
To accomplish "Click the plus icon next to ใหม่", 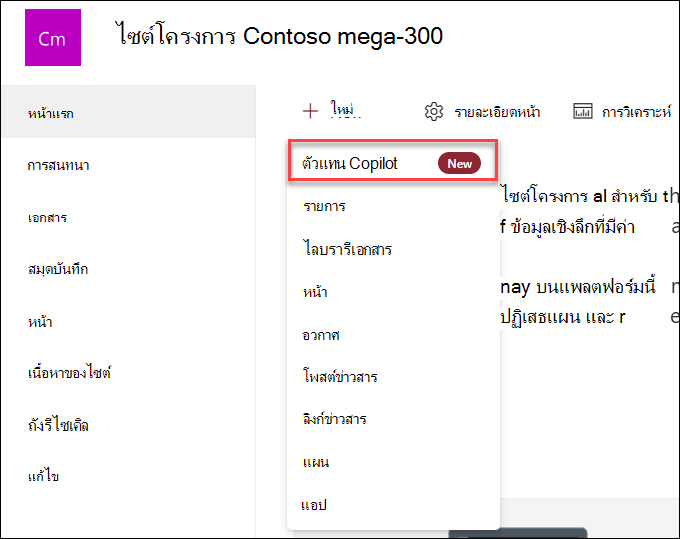I will (310, 111).
